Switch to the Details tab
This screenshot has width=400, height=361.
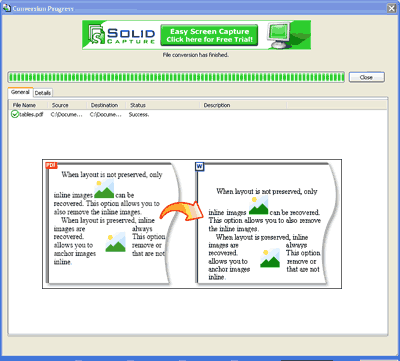(x=43, y=93)
